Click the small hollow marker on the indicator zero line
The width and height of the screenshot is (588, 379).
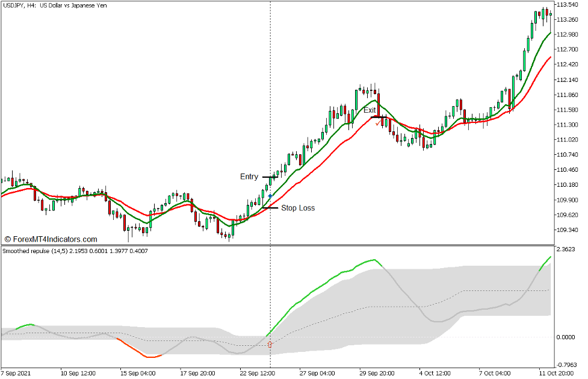click(270, 342)
